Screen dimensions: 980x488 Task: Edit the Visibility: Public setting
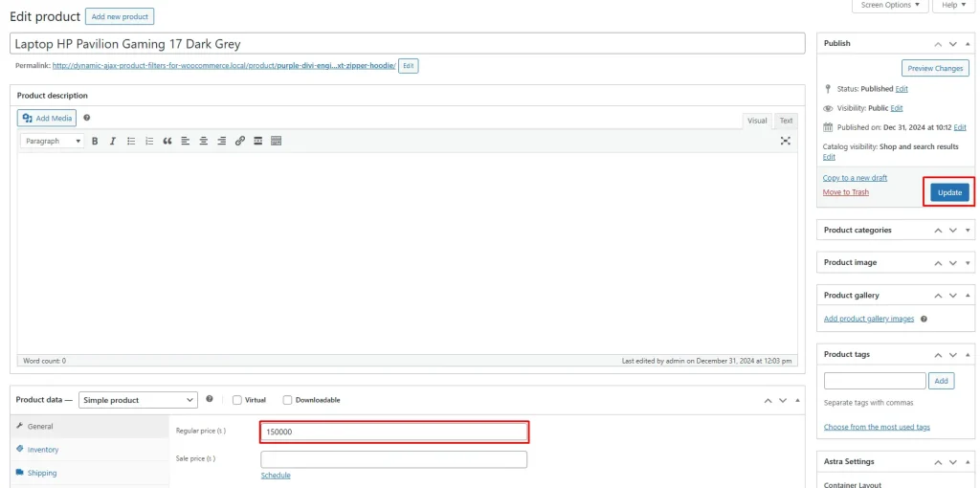coord(897,108)
